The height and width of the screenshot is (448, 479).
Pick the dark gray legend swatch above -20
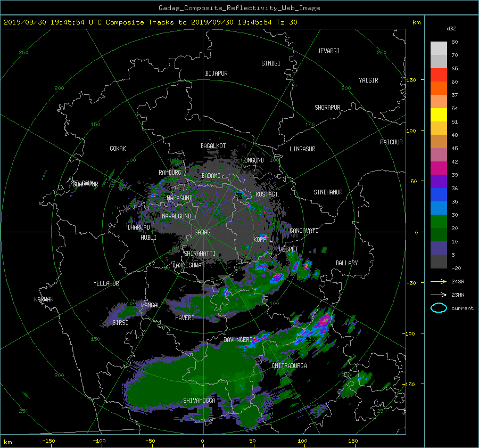[439, 262]
